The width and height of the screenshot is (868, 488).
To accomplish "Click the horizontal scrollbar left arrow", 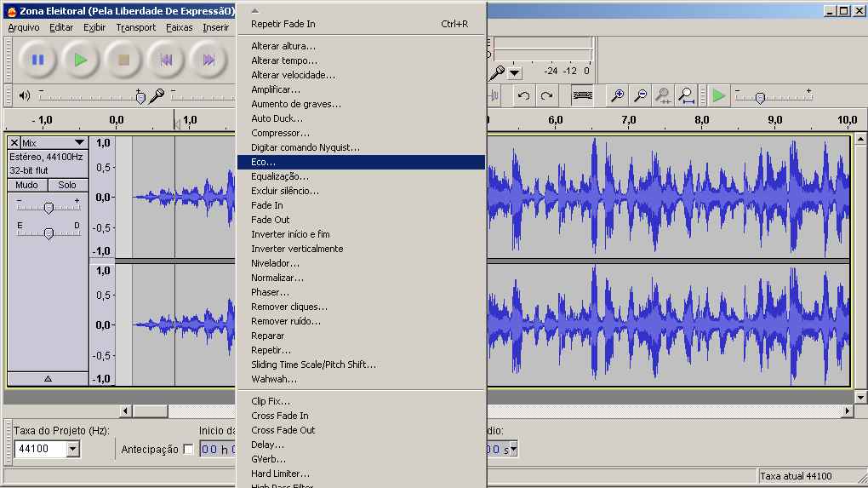I will coord(126,411).
